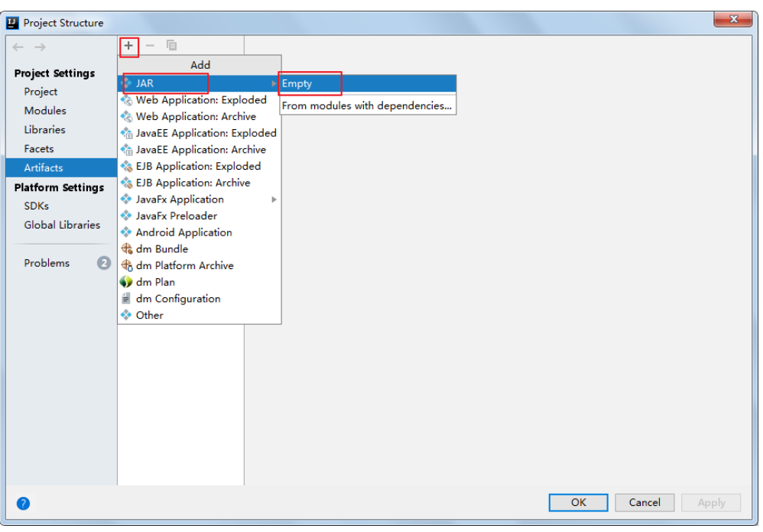Select JavaFx Application entry

[200, 199]
